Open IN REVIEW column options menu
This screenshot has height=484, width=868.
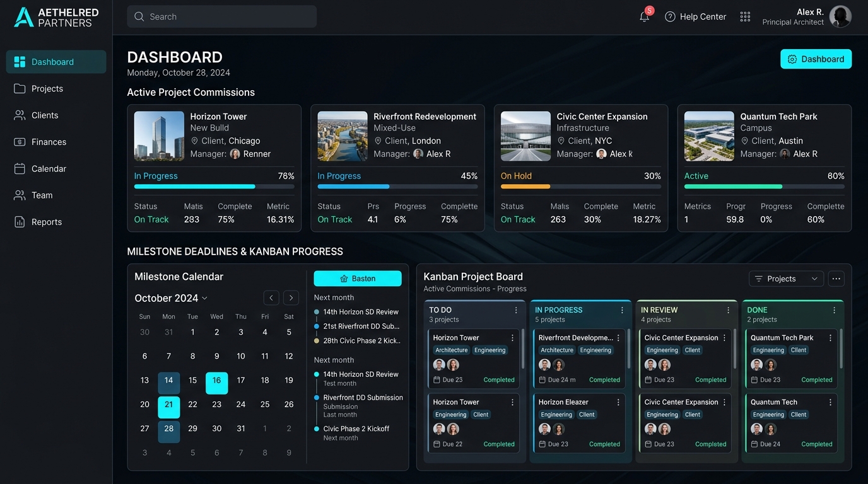[728, 310]
